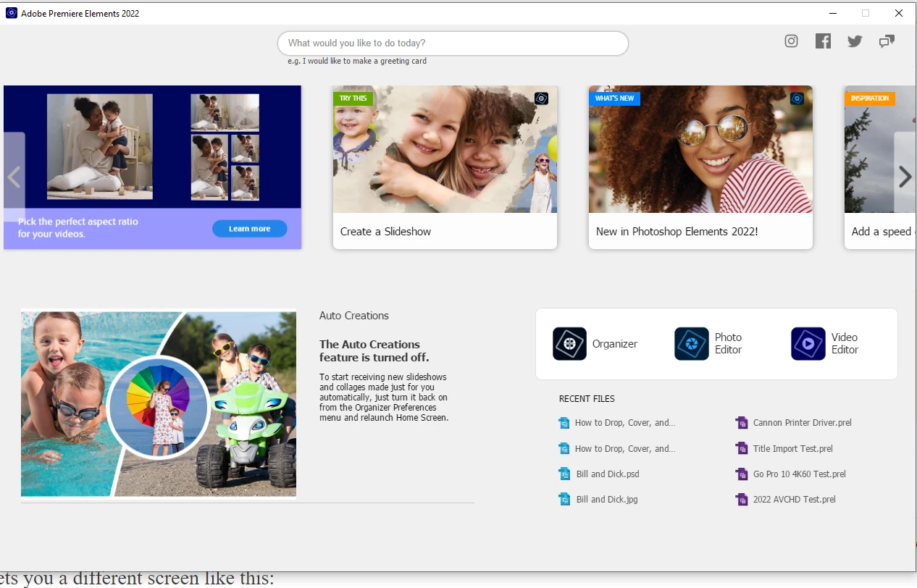The width and height of the screenshot is (917, 588).
Task: Click the right carousel arrow
Action: 905,177
